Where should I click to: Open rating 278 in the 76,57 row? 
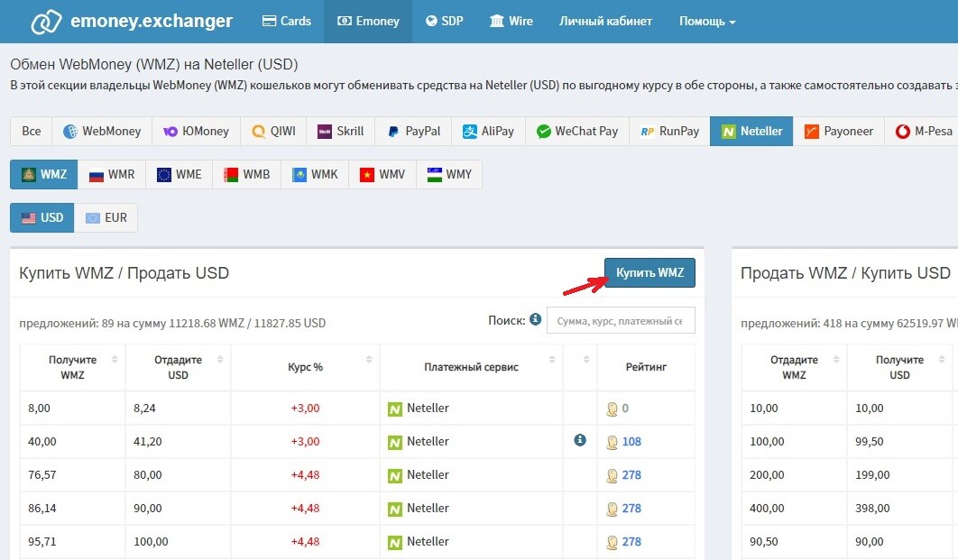tap(631, 475)
